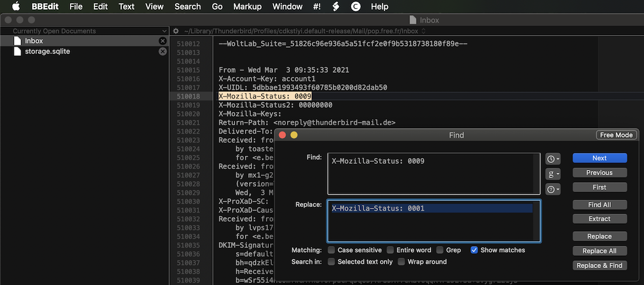Open the BBEdit scripts menu icon
The width and height of the screenshot is (644, 285).
(x=335, y=6)
